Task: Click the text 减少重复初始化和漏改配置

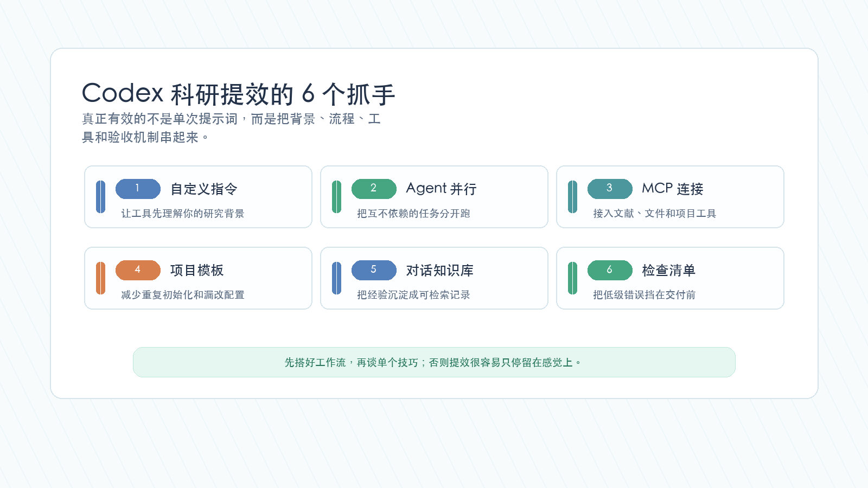Action: (x=183, y=295)
